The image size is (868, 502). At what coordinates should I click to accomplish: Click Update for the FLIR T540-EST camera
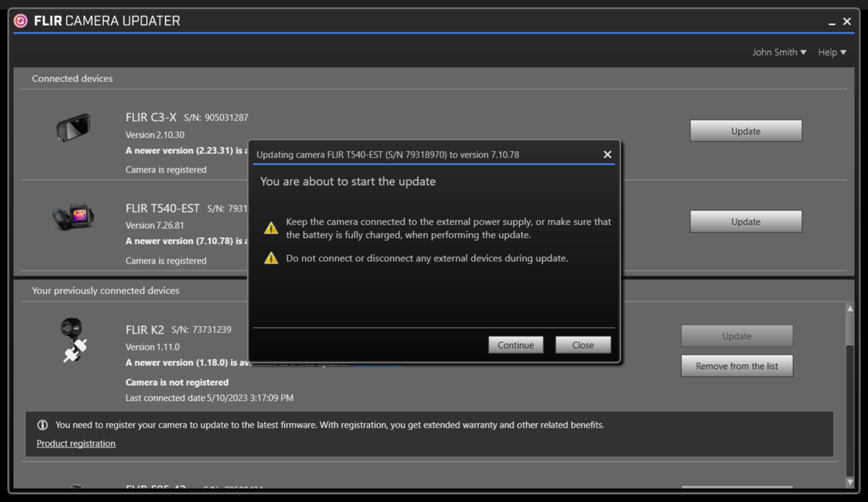pyautogui.click(x=745, y=221)
